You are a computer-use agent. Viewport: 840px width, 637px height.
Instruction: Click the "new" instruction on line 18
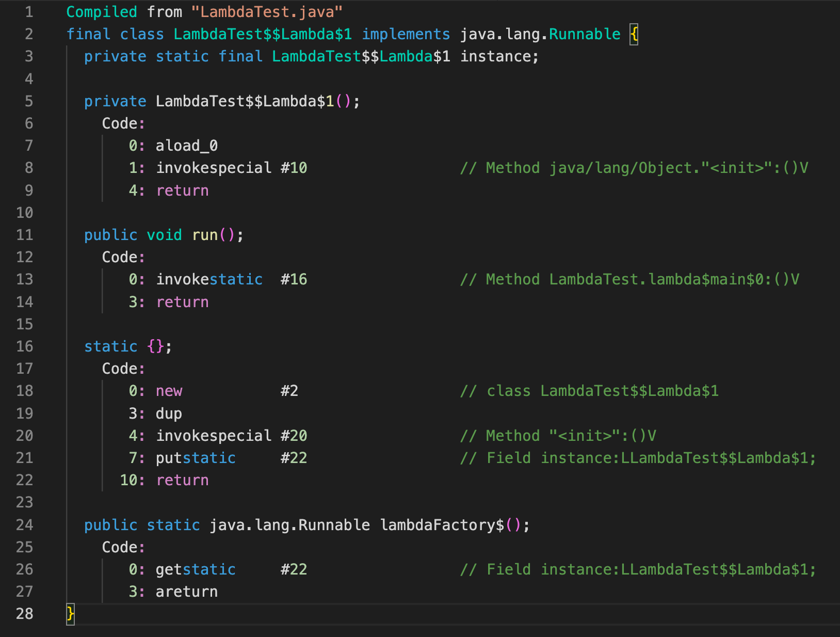tap(169, 391)
